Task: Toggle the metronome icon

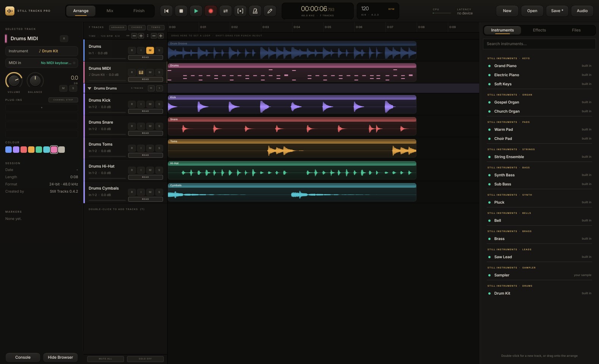Action: tap(255, 11)
